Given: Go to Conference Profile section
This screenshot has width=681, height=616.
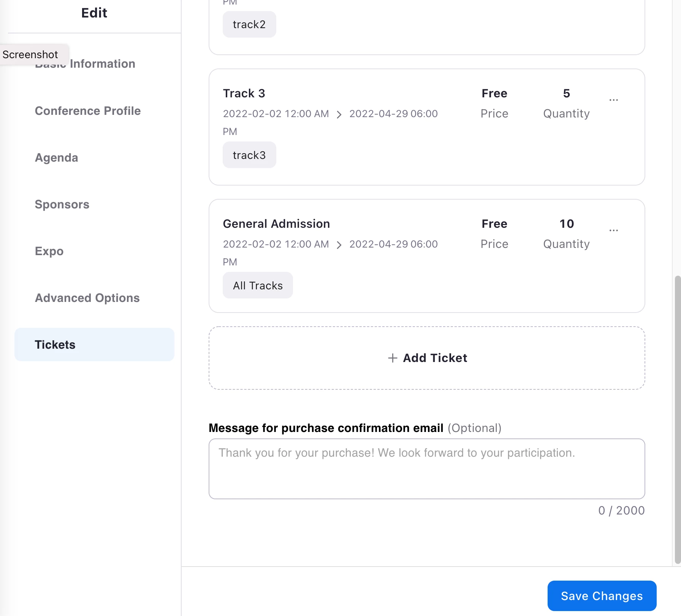Looking at the screenshot, I should 88,111.
